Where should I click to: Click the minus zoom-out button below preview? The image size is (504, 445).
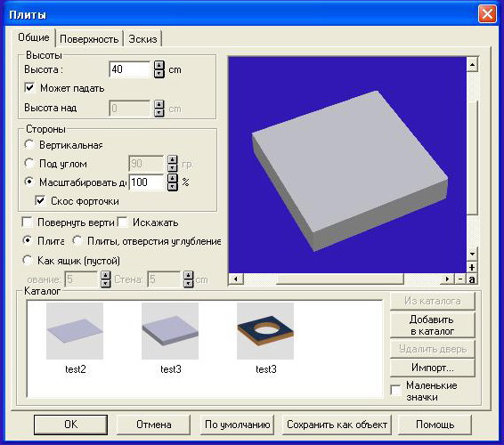[x=460, y=279]
